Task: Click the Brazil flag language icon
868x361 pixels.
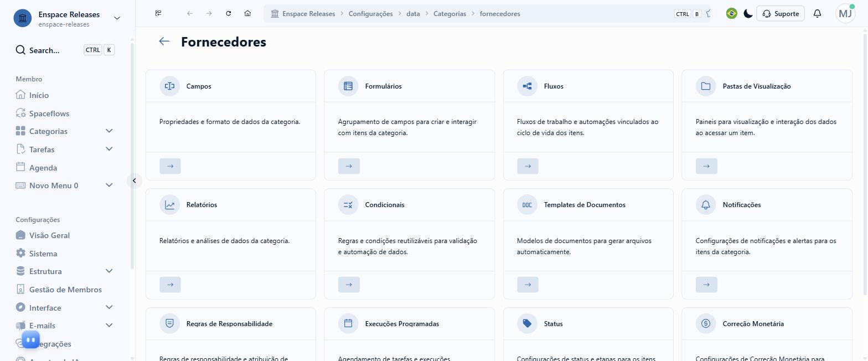Action: pos(732,14)
